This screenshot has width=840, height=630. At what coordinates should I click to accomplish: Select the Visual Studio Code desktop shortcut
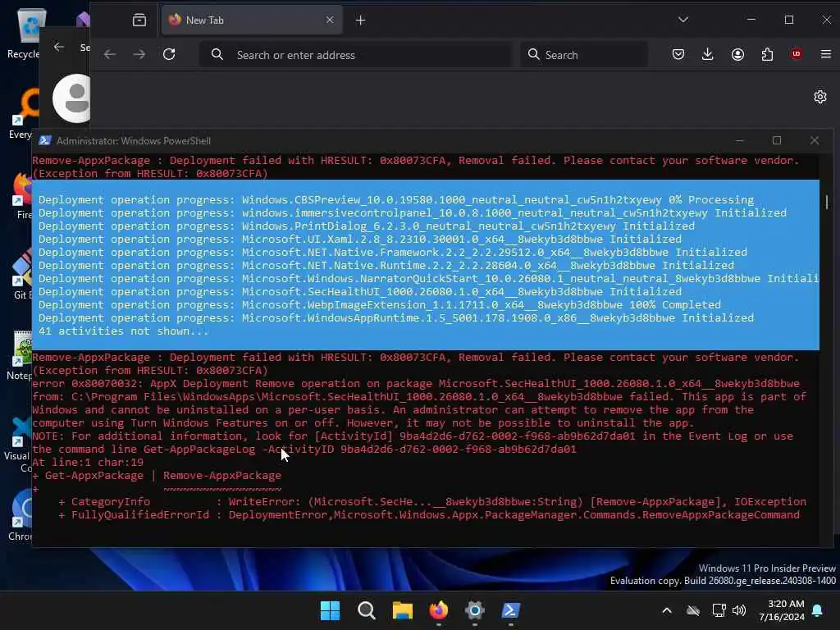(21, 445)
